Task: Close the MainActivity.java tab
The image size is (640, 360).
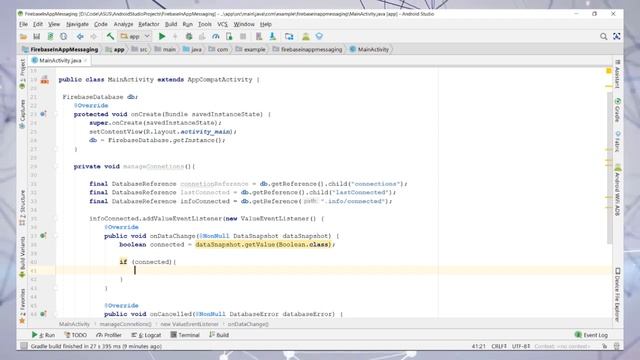Action: click(x=86, y=60)
